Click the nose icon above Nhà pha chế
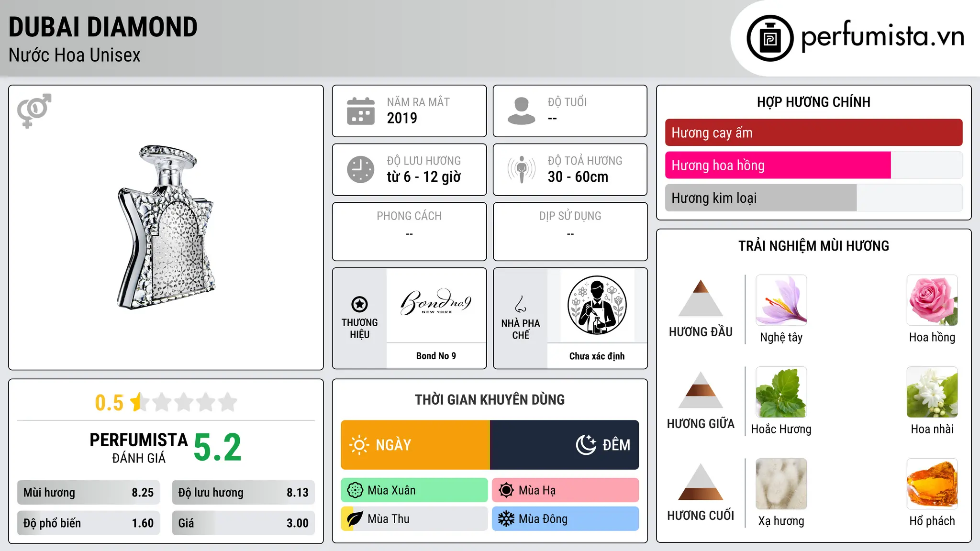 coord(521,304)
